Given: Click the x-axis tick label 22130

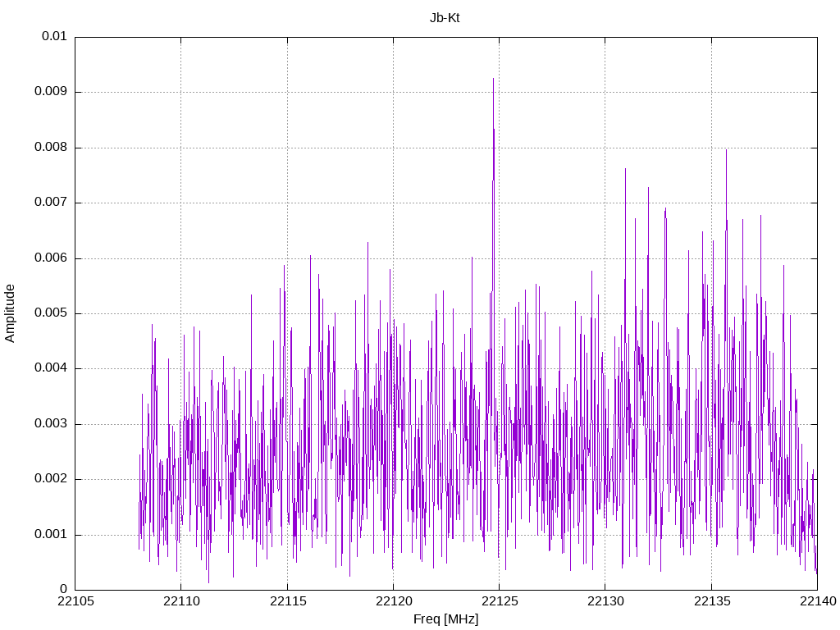Looking at the screenshot, I should tap(605, 601).
